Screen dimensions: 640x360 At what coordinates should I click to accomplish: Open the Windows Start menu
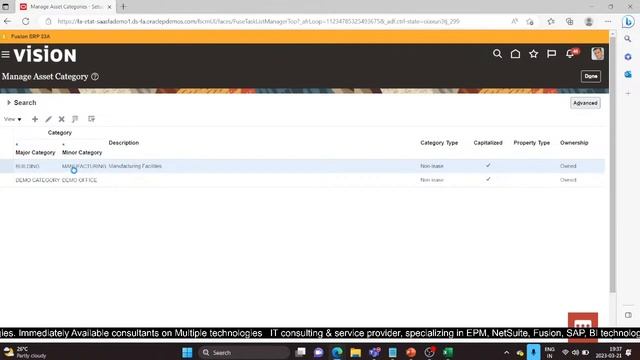[187, 352]
